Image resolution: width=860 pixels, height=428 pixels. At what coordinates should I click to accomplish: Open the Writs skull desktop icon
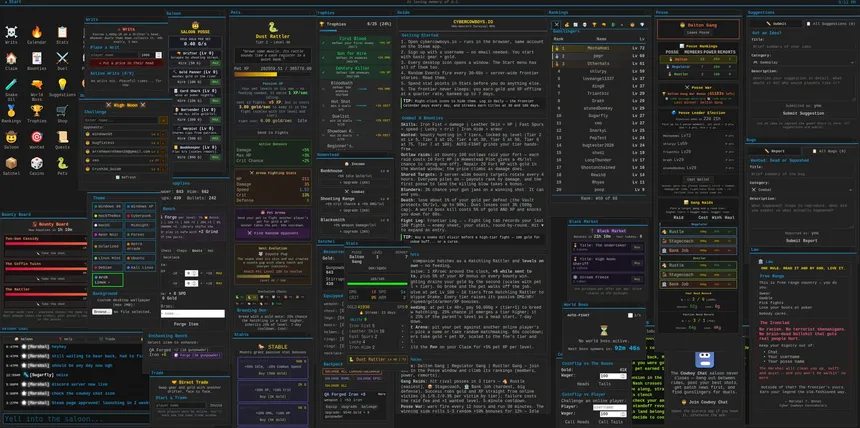click(x=11, y=34)
